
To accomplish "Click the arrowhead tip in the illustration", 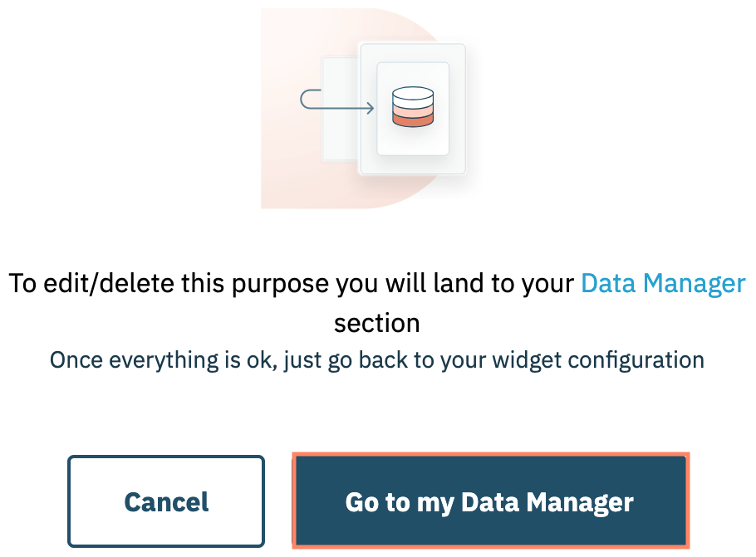I will pos(371,108).
